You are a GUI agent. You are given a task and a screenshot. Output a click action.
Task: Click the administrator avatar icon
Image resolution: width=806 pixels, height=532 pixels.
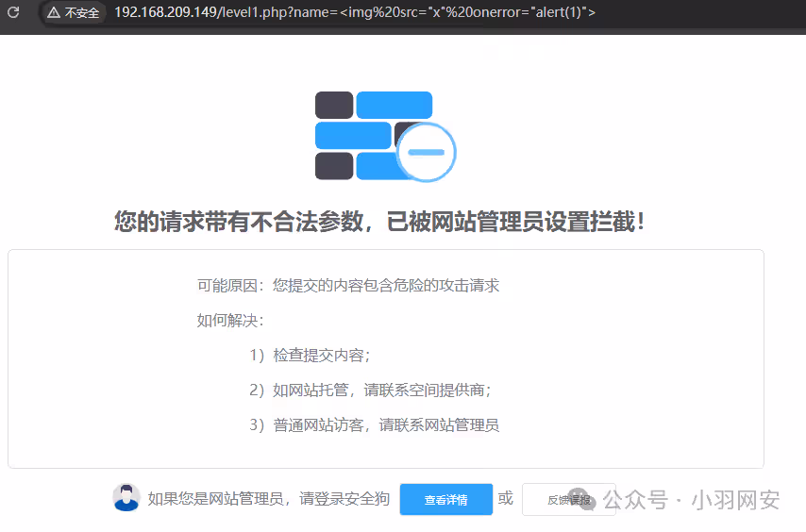pyautogui.click(x=126, y=497)
